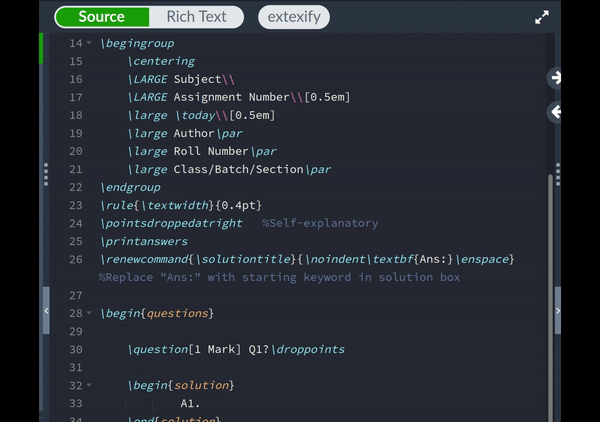This screenshot has width=600, height=422.
Task: Click the word Subject
Action: click(x=197, y=79)
